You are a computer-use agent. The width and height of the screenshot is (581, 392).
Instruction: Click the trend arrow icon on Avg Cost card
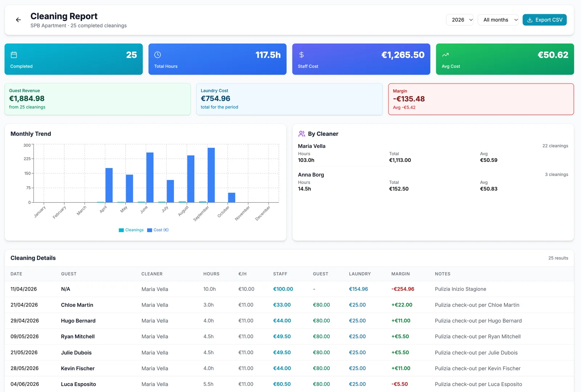pyautogui.click(x=445, y=55)
